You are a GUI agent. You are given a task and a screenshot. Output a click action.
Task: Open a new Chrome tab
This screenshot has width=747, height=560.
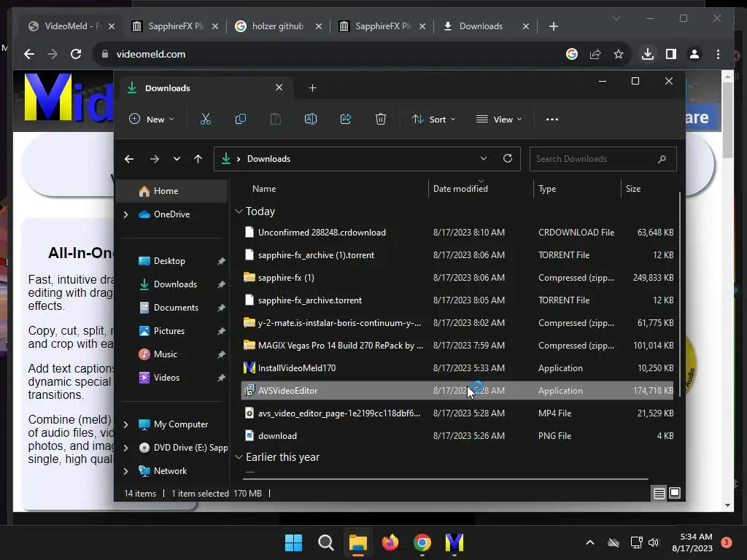(x=553, y=26)
